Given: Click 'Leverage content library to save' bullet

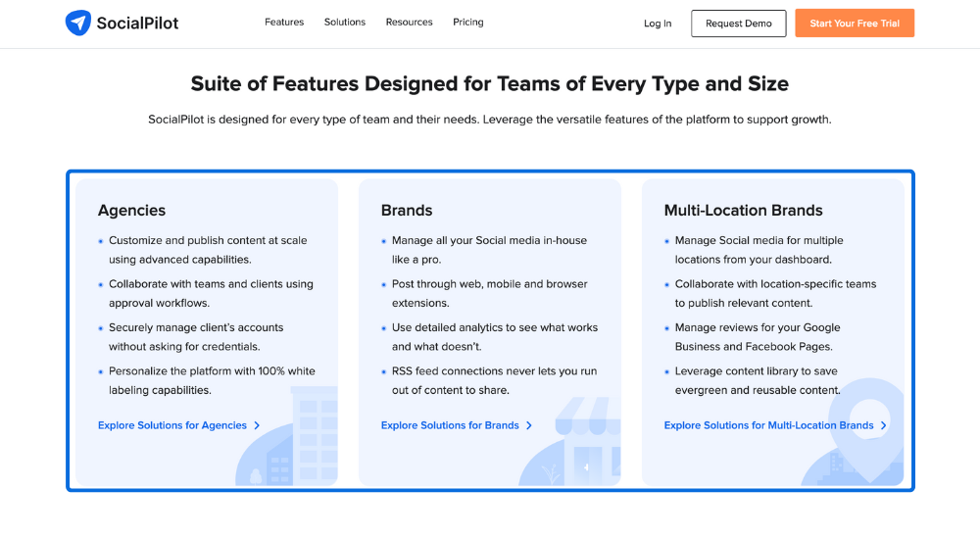Looking at the screenshot, I should [x=758, y=380].
